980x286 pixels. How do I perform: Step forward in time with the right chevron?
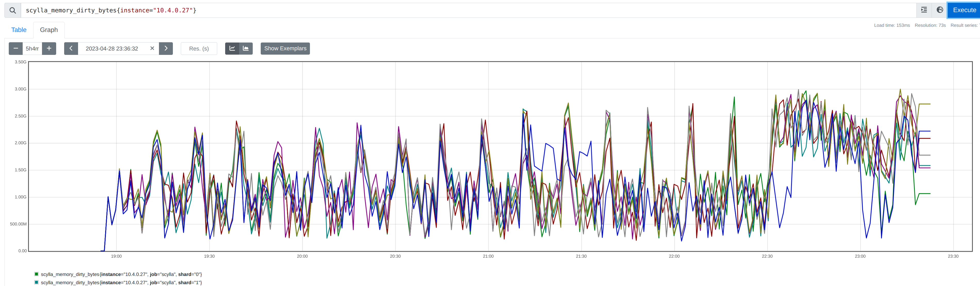coord(166,48)
